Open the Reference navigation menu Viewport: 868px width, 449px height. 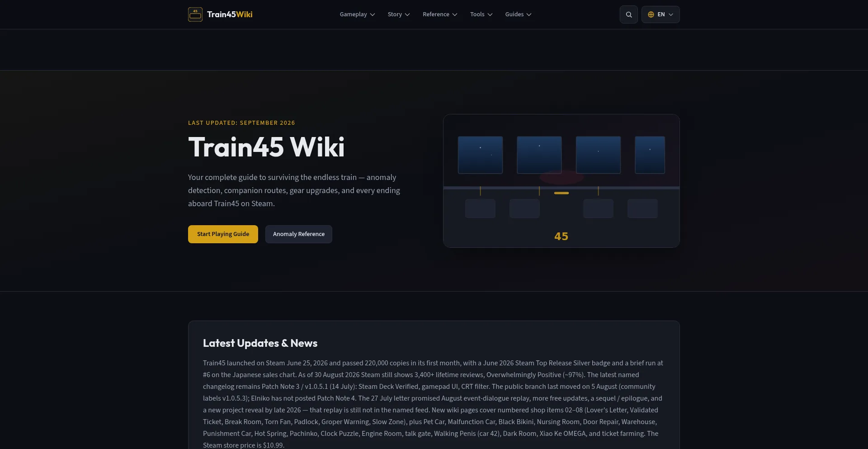(x=440, y=14)
